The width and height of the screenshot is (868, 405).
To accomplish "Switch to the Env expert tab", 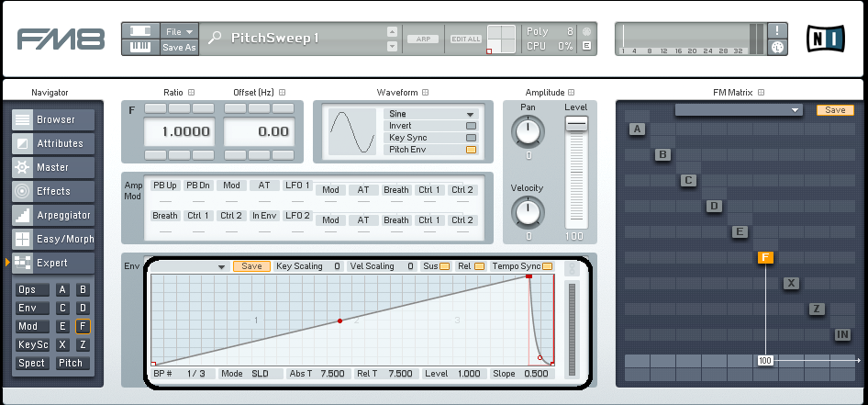I will pyautogui.click(x=32, y=308).
